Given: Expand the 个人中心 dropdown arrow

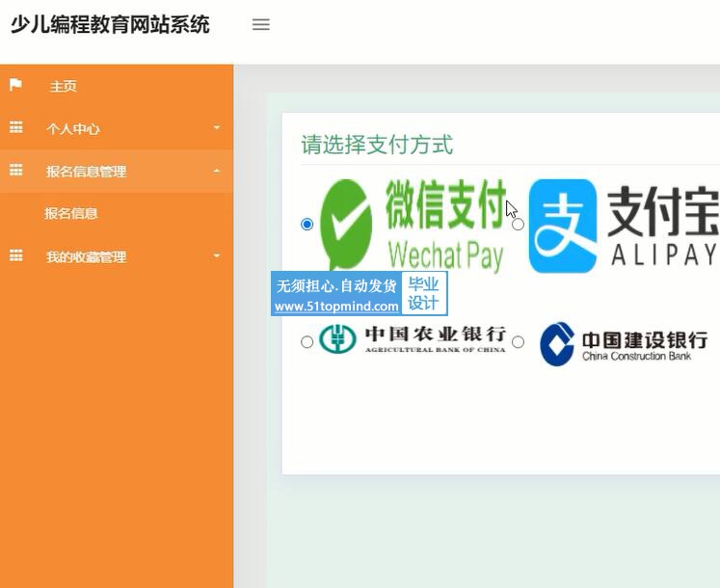Looking at the screenshot, I should [x=217, y=127].
